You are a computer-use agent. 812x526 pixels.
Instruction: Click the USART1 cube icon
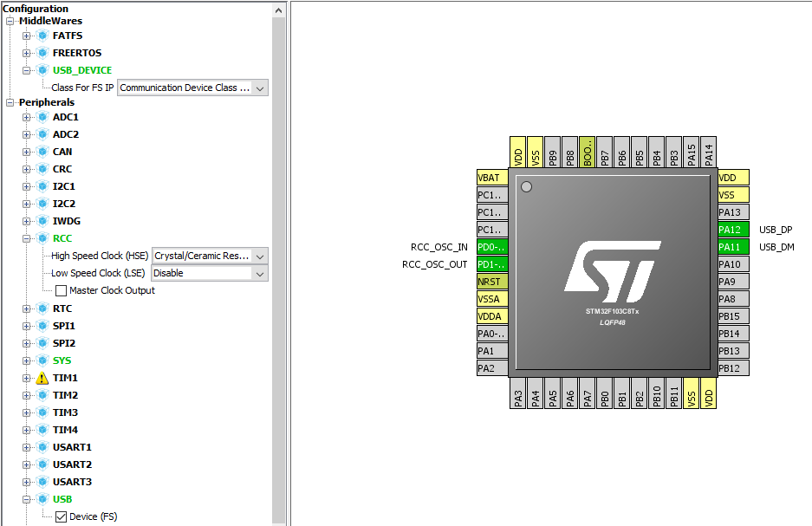43,447
